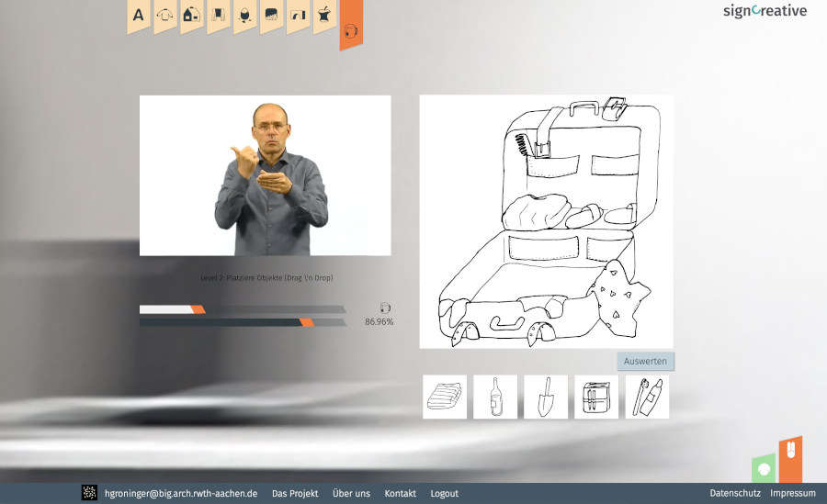Screen dimensions: 827x504
Task: Select the folded towel object thumbnail
Action: tap(445, 397)
